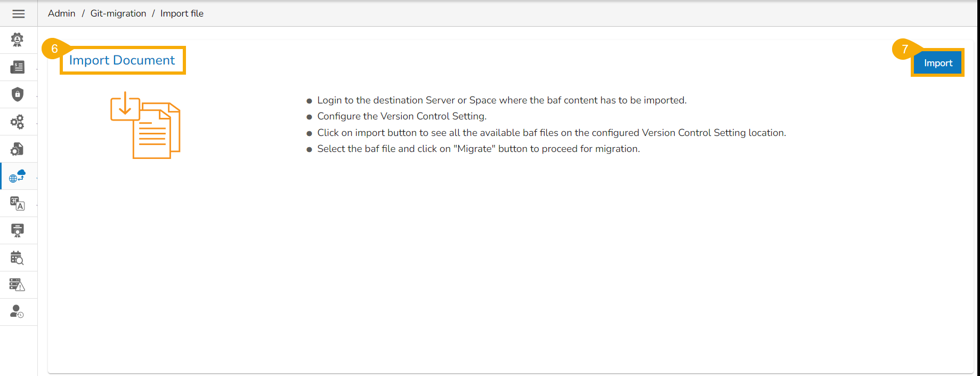Click the blue Import button

[938, 63]
